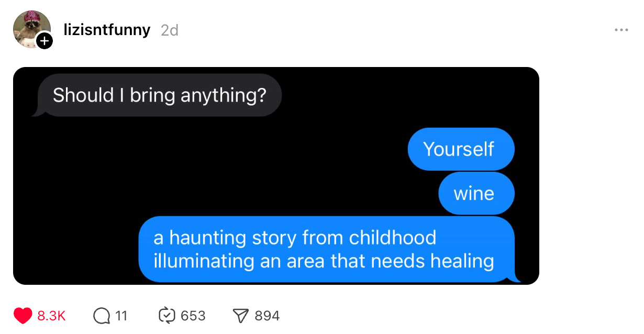Open the 11 replies count

[x=121, y=316]
